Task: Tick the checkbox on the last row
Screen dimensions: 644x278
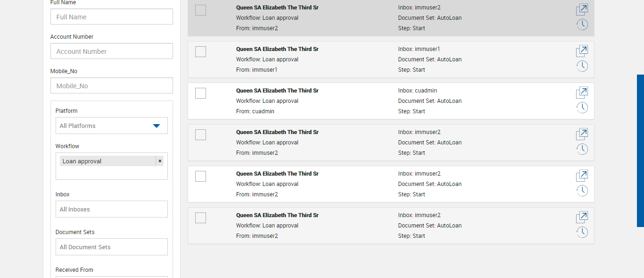Action: (x=200, y=218)
